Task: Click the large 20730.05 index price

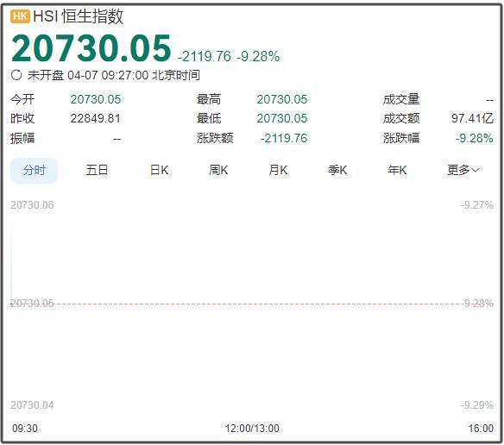Action: 91,48
